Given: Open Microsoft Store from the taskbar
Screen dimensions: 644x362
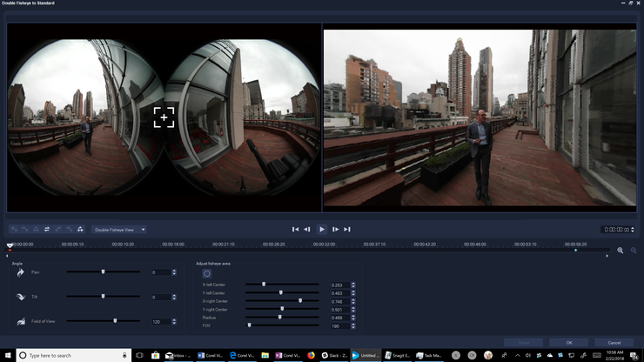Looking at the screenshot, I should click(x=155, y=355).
